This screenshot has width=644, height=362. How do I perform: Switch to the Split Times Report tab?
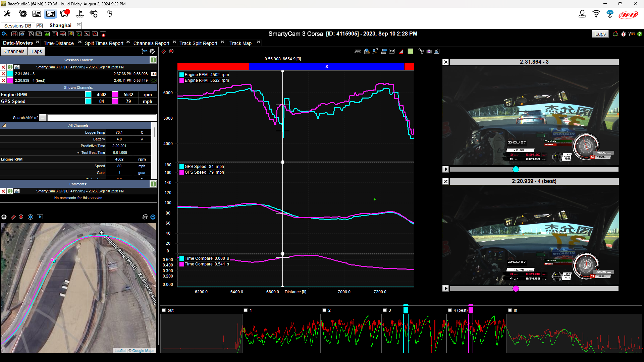point(104,43)
